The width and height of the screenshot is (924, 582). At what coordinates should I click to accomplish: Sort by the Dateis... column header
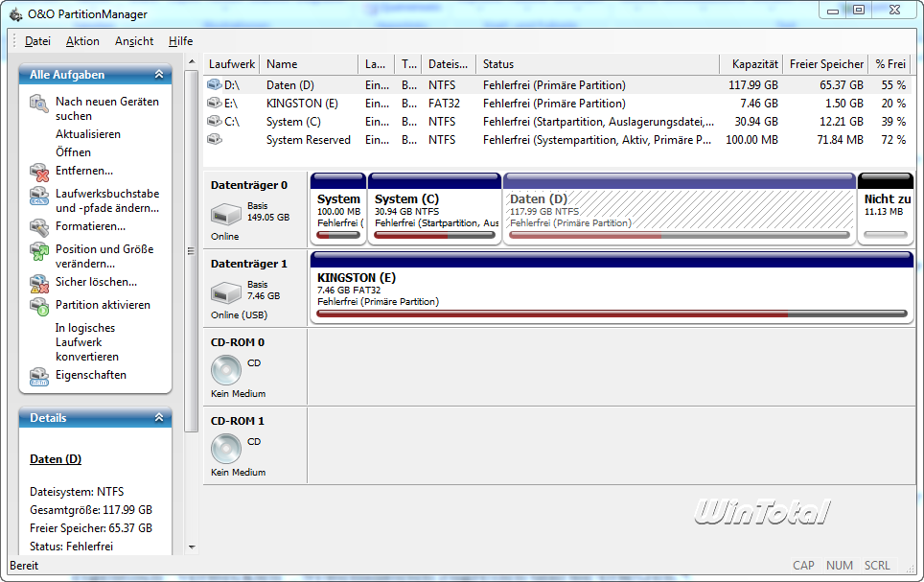click(x=449, y=64)
